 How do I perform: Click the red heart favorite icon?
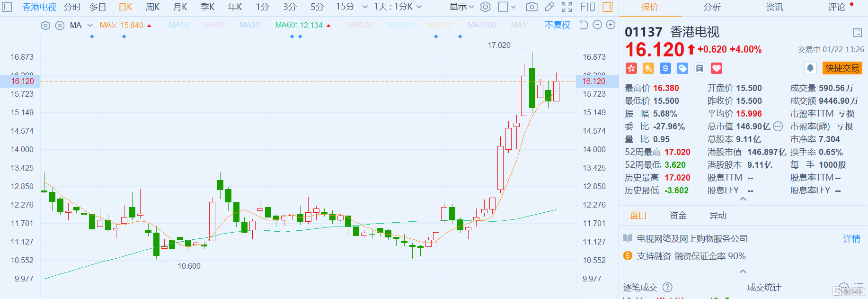(x=717, y=68)
